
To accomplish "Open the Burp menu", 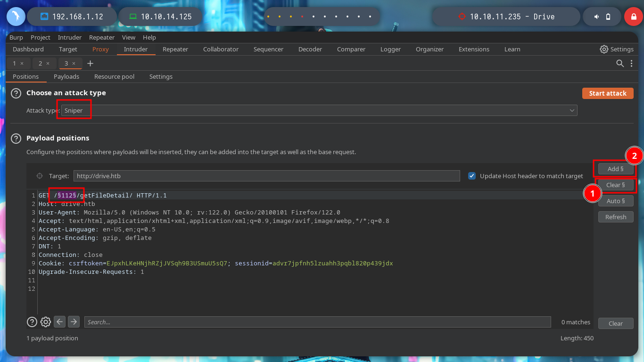I will (16, 37).
